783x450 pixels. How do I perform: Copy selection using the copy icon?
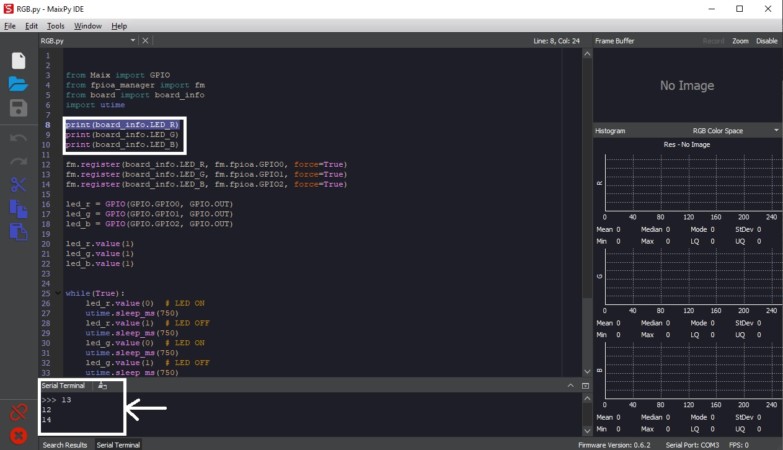(x=18, y=208)
